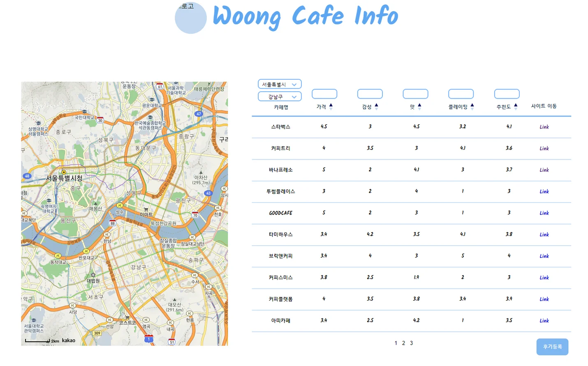Screen dimensions: 588x366
Task: Go to pagination page 3
Action: (411, 343)
